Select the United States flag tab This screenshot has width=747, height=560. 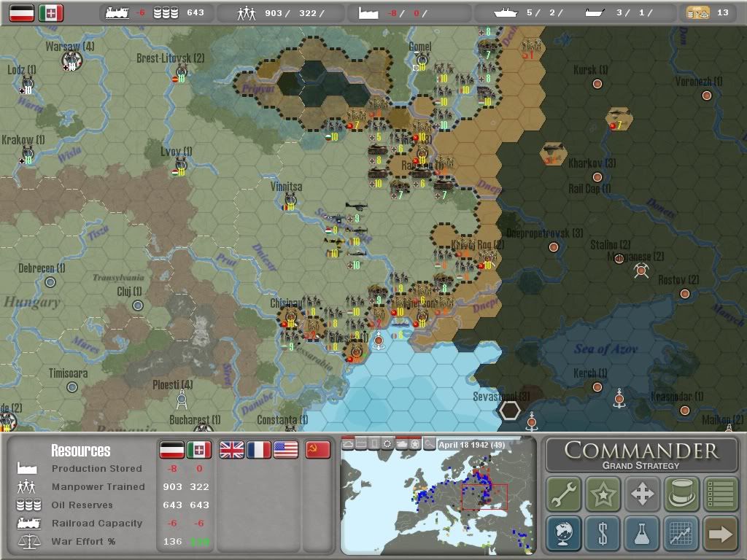click(x=286, y=449)
